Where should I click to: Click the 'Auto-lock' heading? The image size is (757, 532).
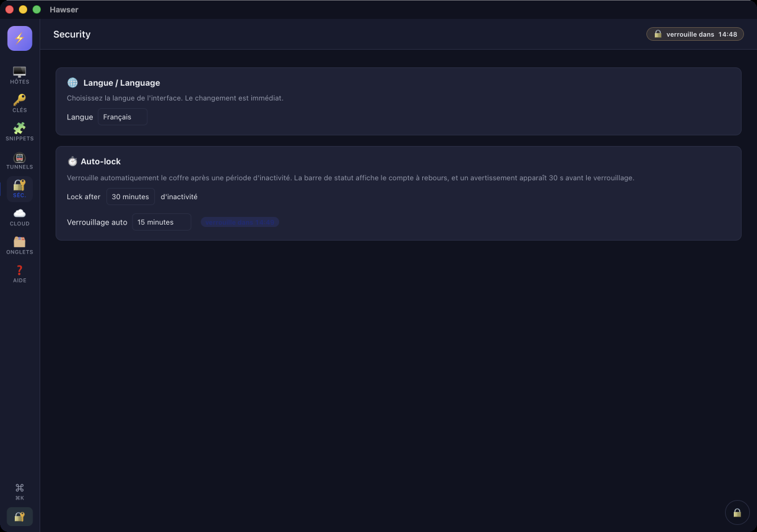pyautogui.click(x=101, y=161)
